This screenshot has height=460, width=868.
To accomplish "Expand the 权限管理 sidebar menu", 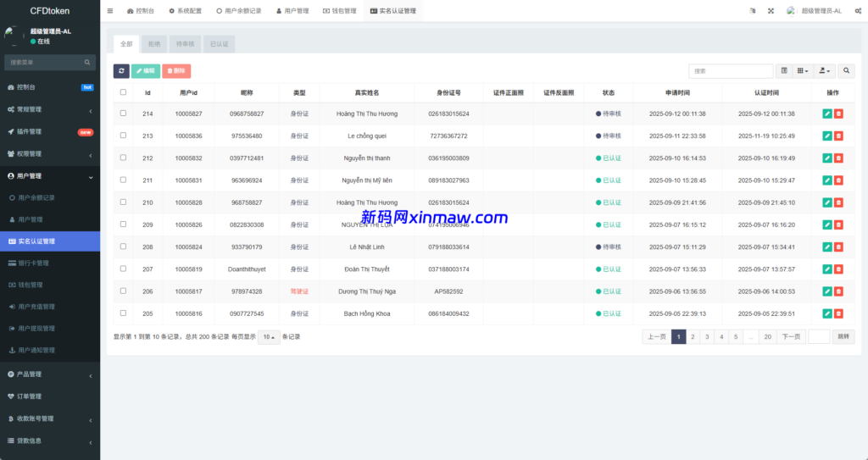I will [50, 154].
